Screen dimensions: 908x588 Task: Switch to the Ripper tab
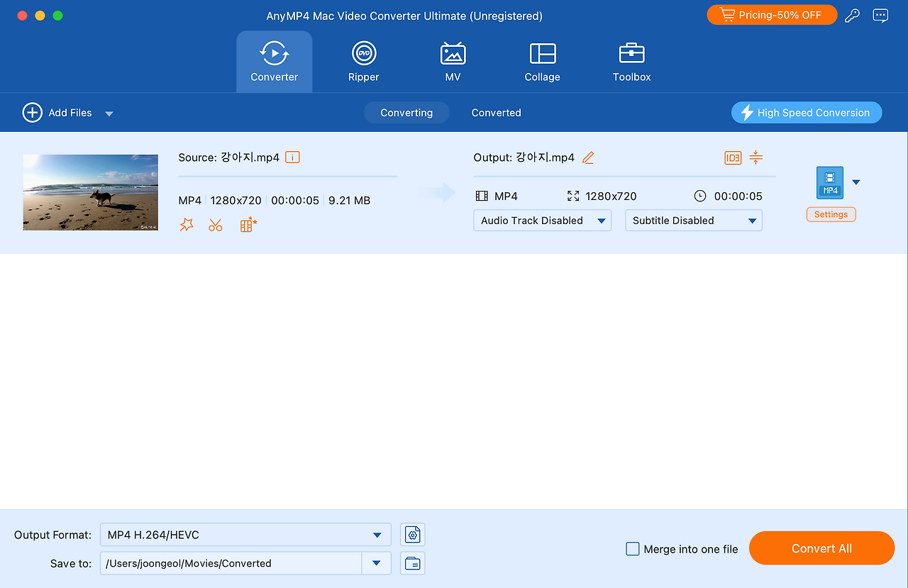[363, 62]
